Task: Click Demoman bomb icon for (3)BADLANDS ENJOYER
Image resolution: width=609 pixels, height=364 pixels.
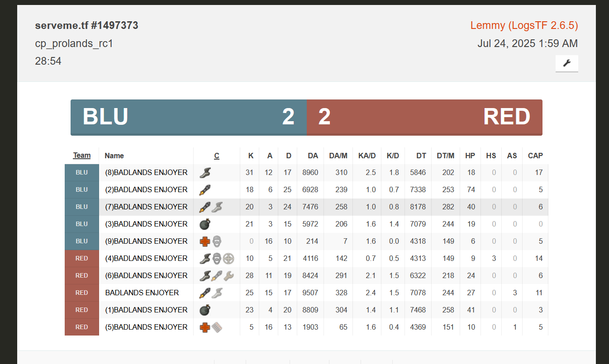Action: click(205, 224)
